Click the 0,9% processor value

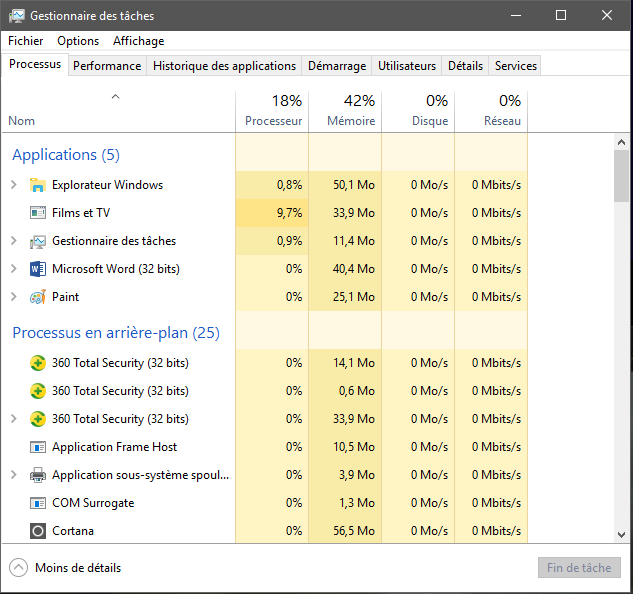[x=289, y=241]
